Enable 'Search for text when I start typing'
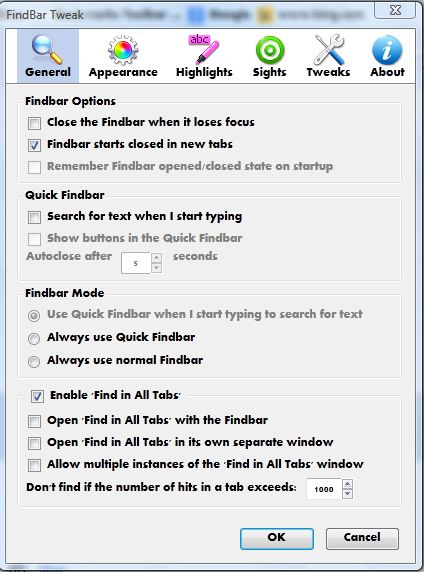Screen dimensions: 424x572 (x=34, y=217)
